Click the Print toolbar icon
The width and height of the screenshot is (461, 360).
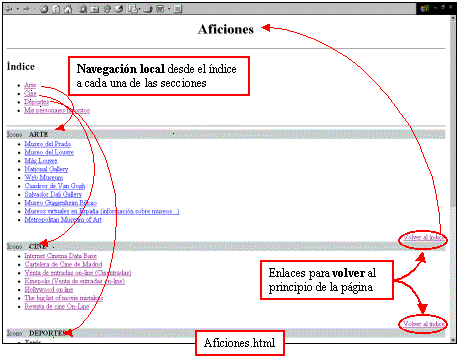(x=148, y=9)
